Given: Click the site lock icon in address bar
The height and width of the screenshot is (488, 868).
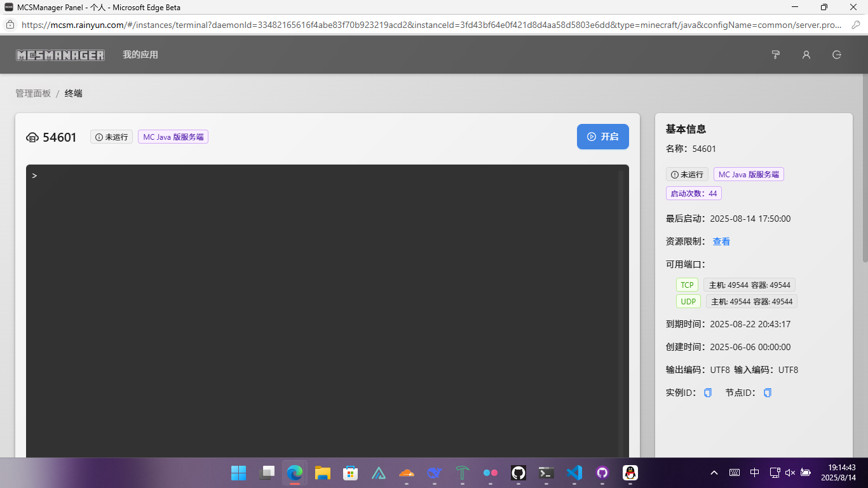Looking at the screenshot, I should tap(10, 25).
